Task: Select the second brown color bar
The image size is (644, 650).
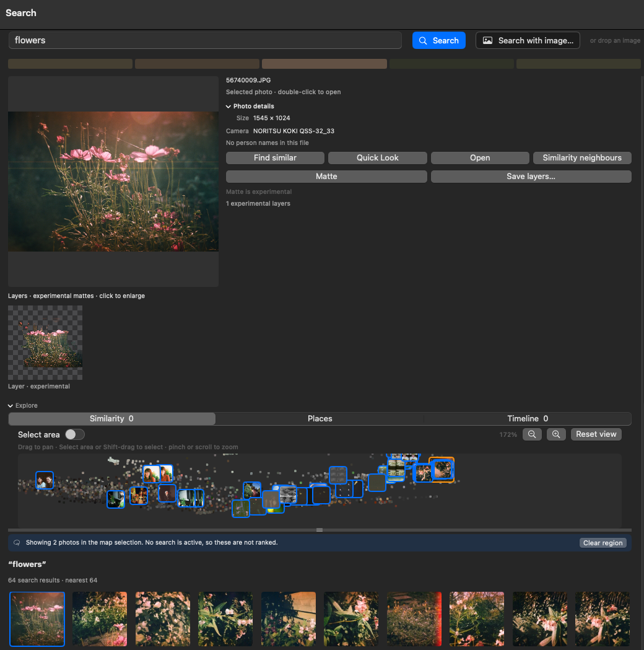Action: (197, 64)
